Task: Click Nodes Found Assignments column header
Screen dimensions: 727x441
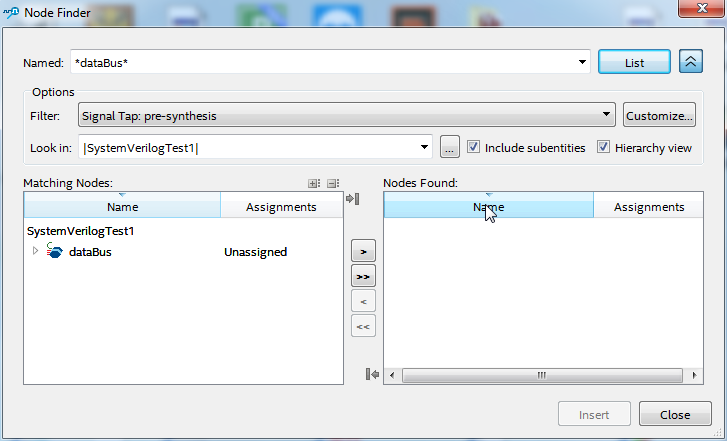Action: click(649, 206)
